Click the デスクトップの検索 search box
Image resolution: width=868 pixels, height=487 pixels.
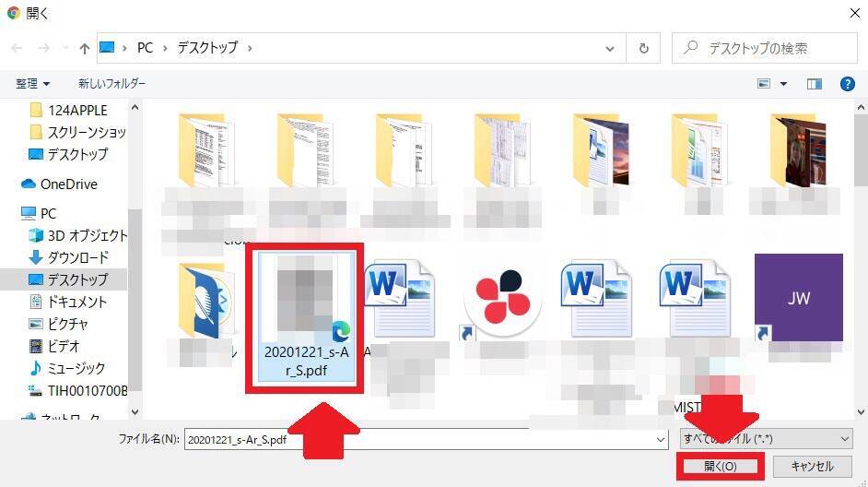765,48
